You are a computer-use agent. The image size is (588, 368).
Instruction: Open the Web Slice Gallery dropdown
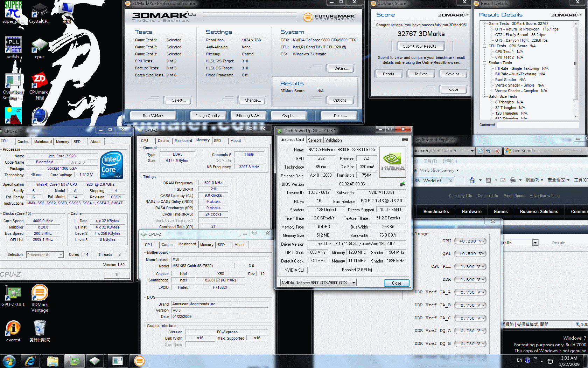click(x=457, y=170)
